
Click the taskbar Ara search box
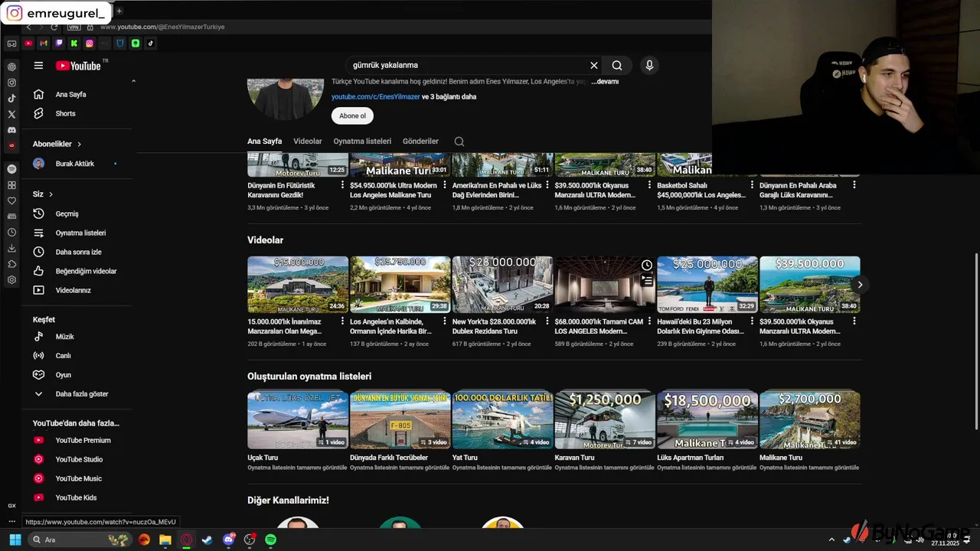click(79, 540)
